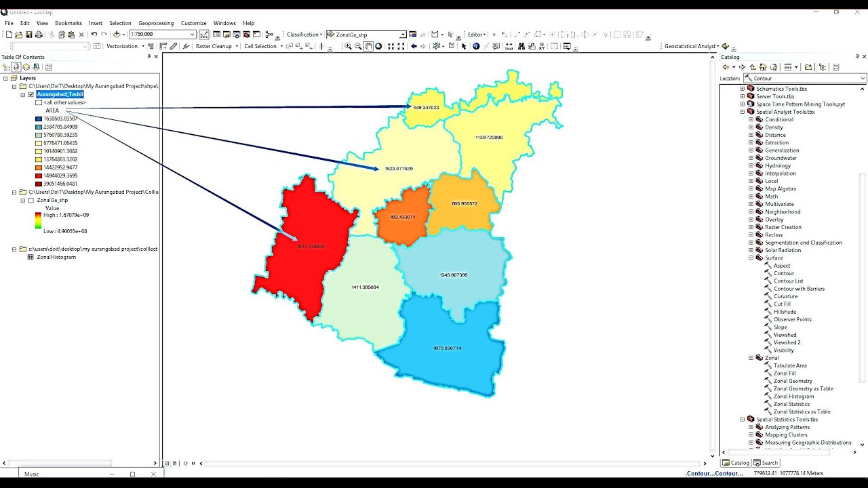The image size is (868, 488).
Task: Select ZonalHistogram table in Table Of Contents
Action: click(x=56, y=257)
